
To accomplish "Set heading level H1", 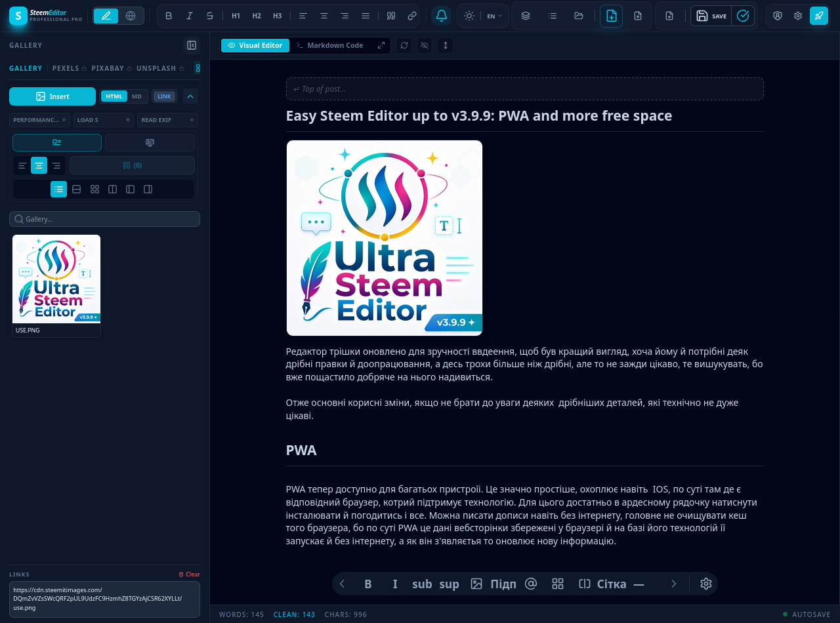I will tap(236, 16).
